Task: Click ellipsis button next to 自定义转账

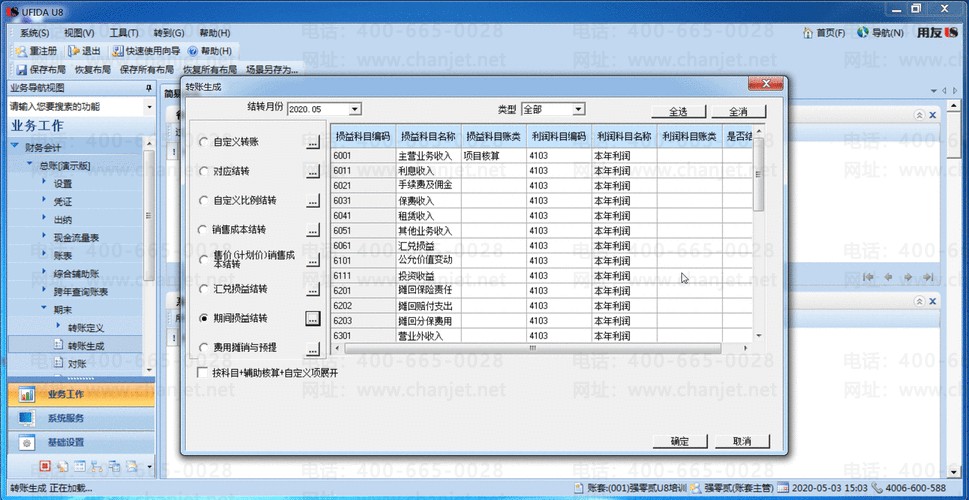Action: (x=313, y=142)
